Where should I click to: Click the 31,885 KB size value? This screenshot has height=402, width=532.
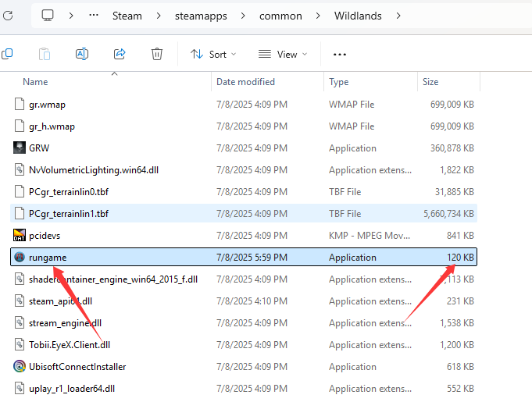pyautogui.click(x=455, y=192)
